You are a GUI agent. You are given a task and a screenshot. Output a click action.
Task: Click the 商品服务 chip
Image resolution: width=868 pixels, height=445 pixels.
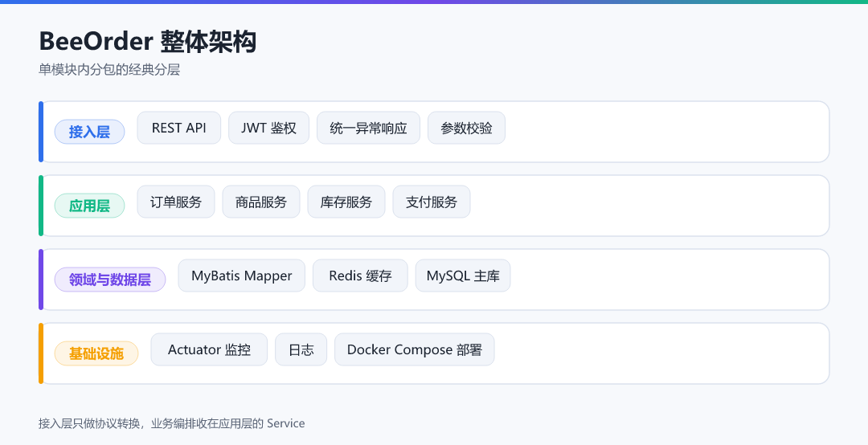click(x=260, y=202)
